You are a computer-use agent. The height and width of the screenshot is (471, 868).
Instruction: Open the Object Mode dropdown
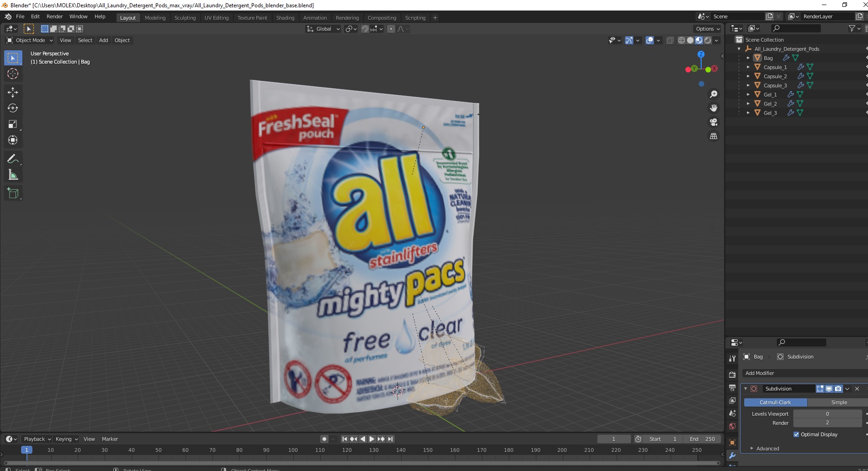30,40
